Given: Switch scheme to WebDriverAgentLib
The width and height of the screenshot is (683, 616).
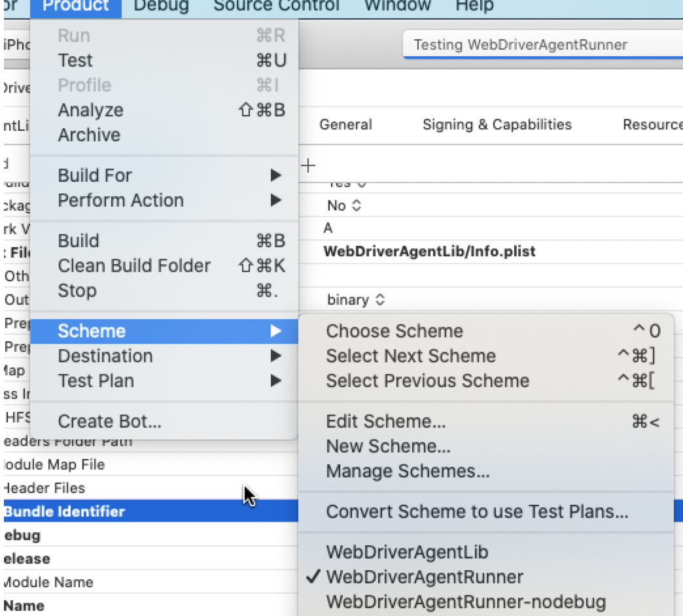Looking at the screenshot, I should point(407,552).
